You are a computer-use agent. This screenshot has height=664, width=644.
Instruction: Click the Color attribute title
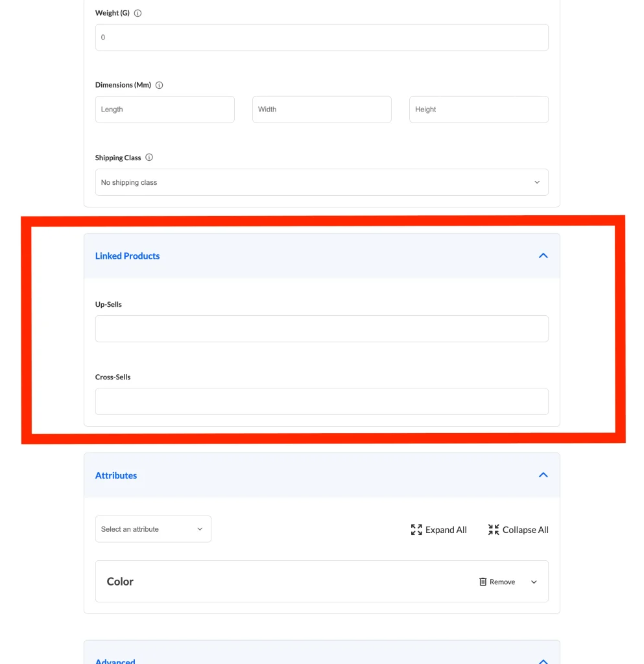[120, 582]
